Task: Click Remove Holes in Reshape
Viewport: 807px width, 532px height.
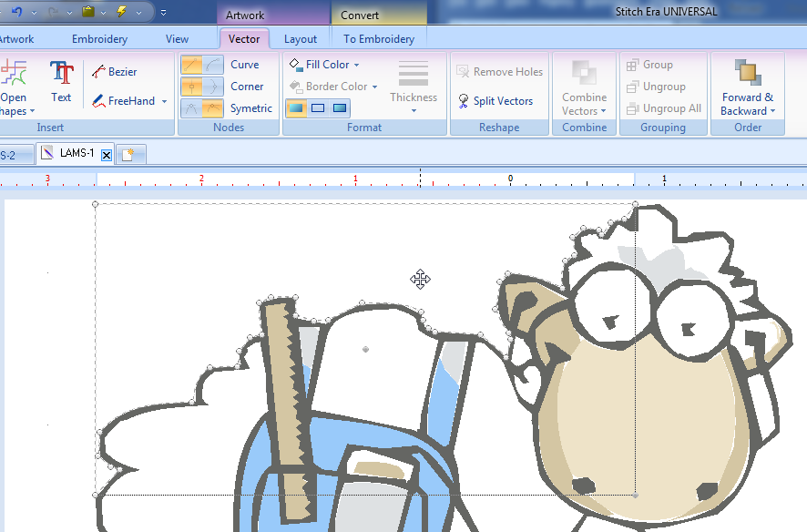Action: (x=499, y=72)
